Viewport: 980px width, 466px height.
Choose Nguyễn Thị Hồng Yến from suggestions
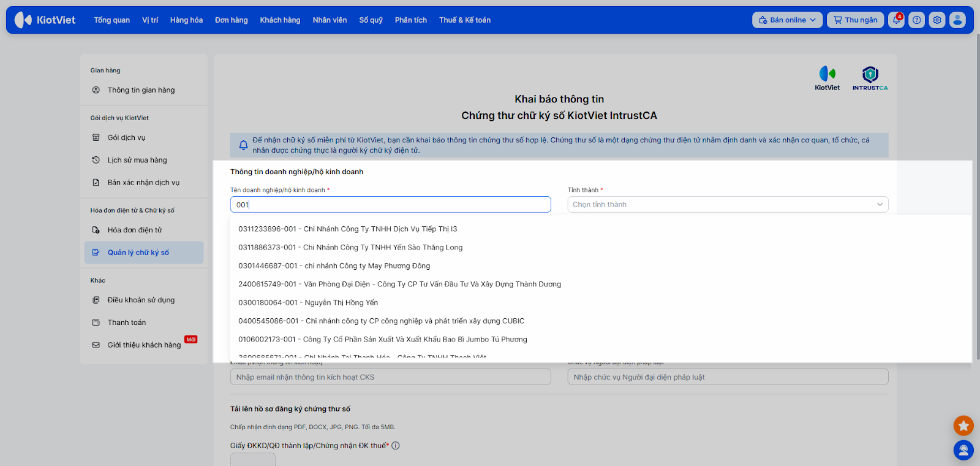pyautogui.click(x=307, y=303)
